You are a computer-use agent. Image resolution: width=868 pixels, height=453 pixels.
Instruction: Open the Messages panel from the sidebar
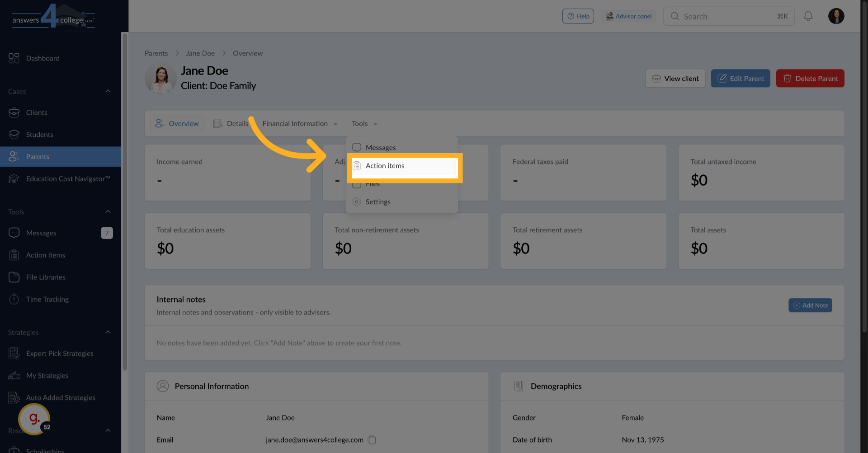coord(41,233)
